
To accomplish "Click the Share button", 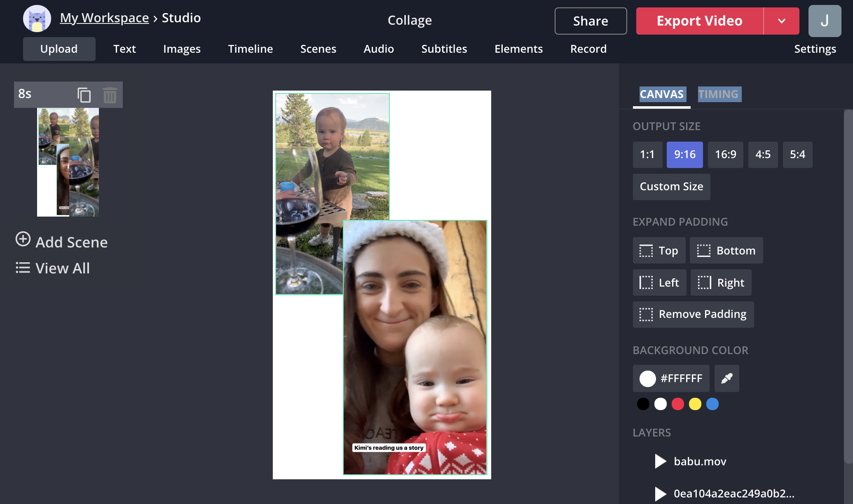I will [x=591, y=21].
